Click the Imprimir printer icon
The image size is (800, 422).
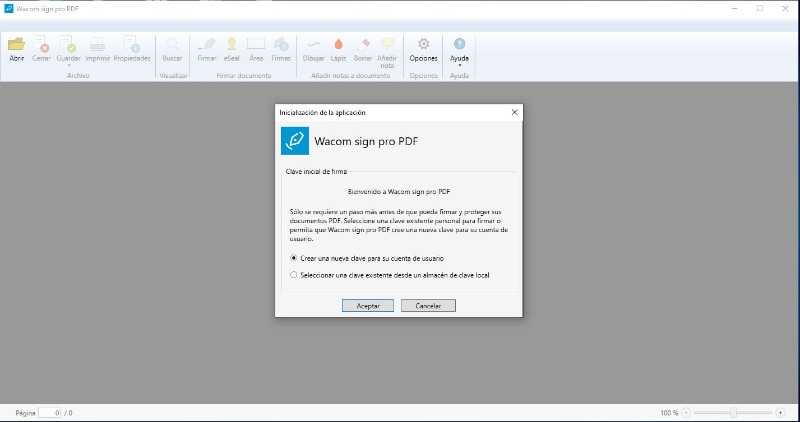(x=97, y=45)
